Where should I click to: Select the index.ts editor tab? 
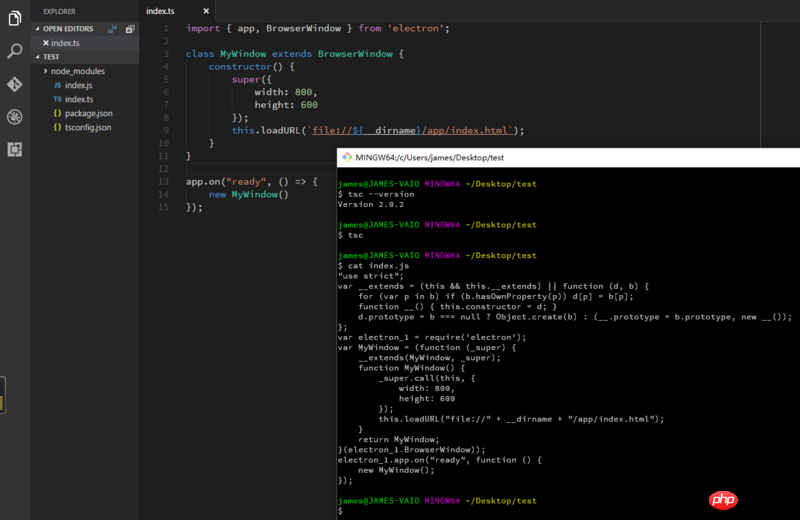(160, 10)
